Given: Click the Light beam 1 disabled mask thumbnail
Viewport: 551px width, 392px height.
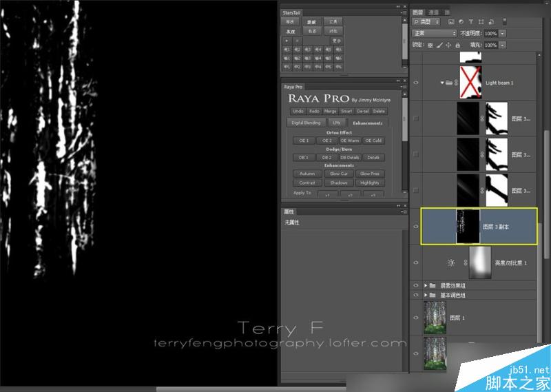Looking at the screenshot, I should tap(470, 82).
